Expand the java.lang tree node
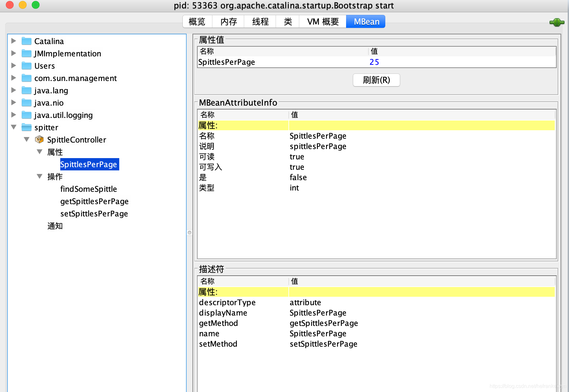The width and height of the screenshot is (569, 392). [x=14, y=90]
